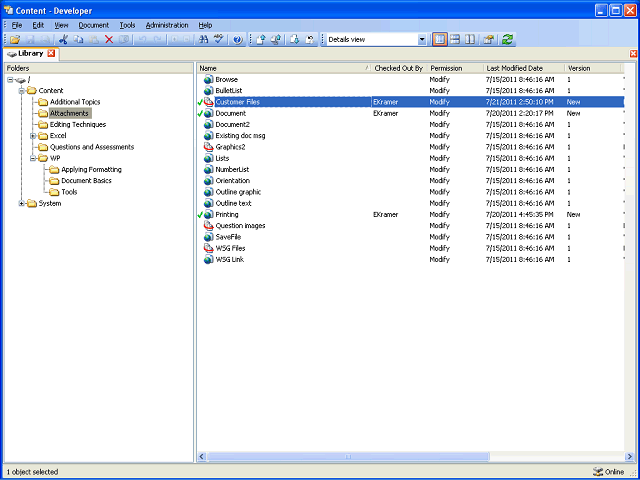Select the Document Basics folder

tap(86, 181)
